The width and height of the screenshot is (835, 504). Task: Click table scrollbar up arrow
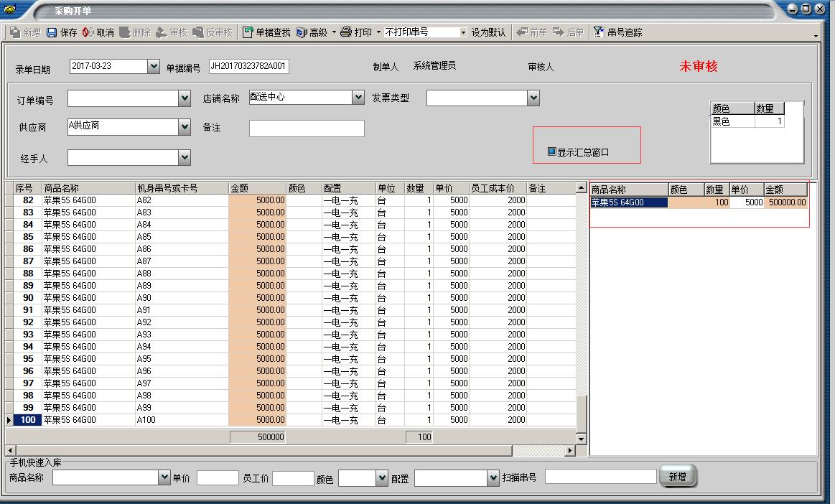click(x=581, y=187)
